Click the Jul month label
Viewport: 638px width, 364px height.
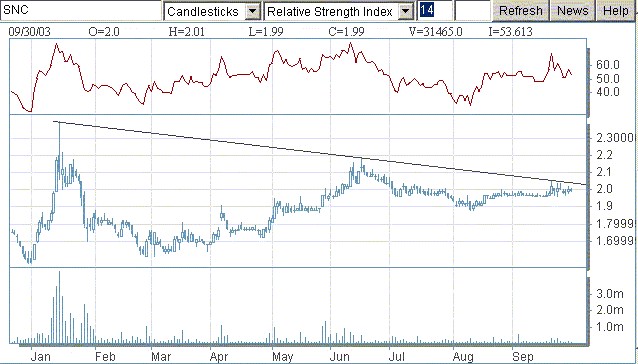(x=397, y=357)
